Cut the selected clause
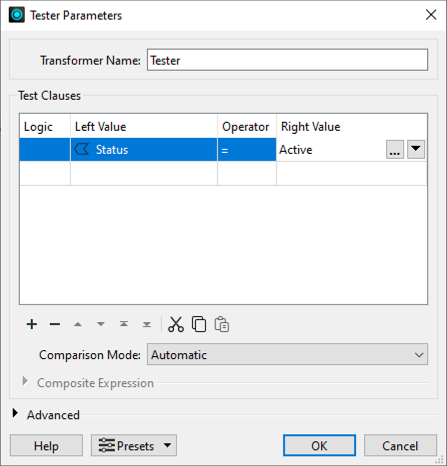The image size is (447, 466). tap(176, 324)
